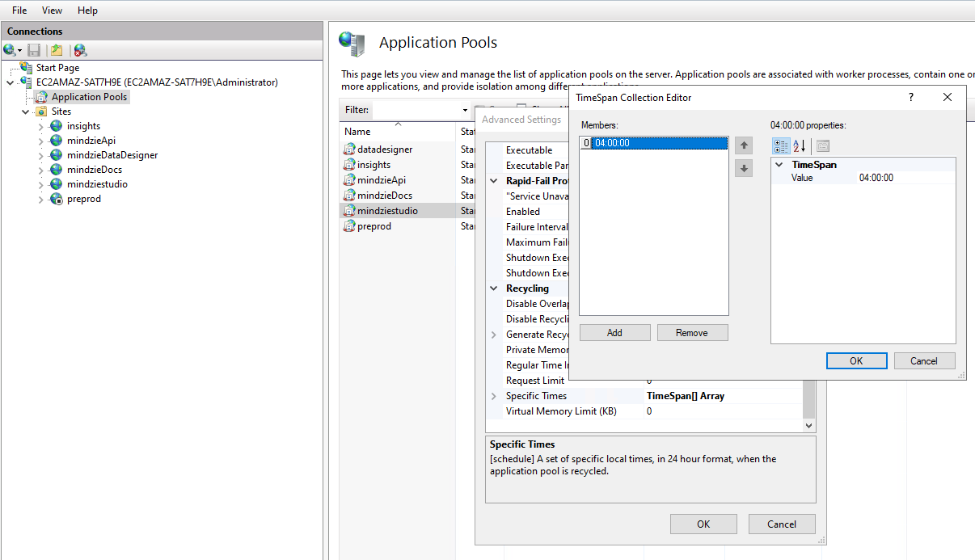Image resolution: width=975 pixels, height=560 pixels.
Task: Click OK in Advanced Settings dialog
Action: pyautogui.click(x=703, y=524)
